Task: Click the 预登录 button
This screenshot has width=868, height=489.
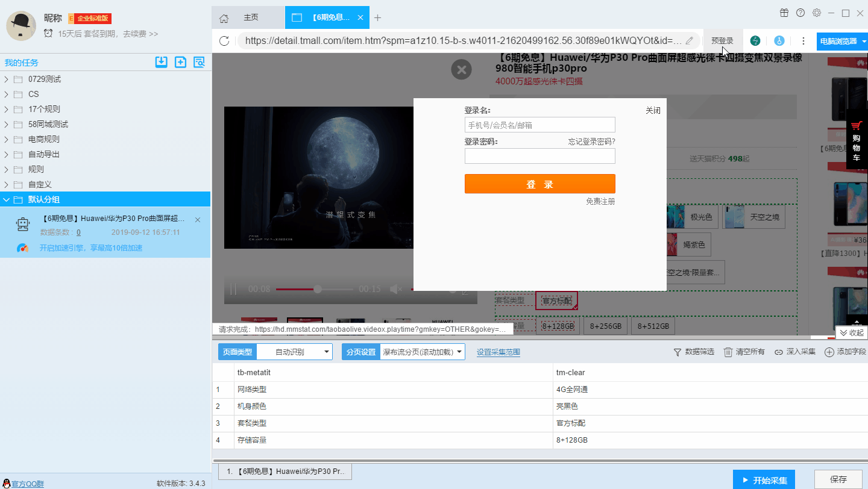Action: pos(722,41)
